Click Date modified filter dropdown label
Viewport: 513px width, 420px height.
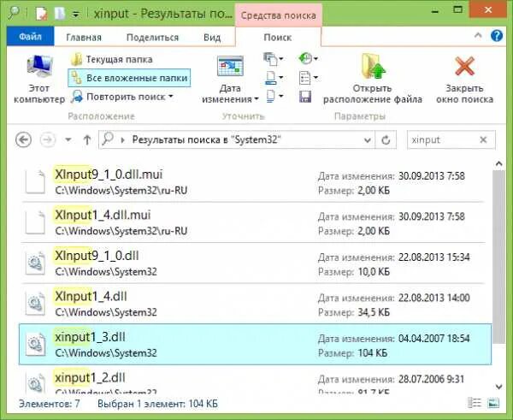pyautogui.click(x=230, y=93)
